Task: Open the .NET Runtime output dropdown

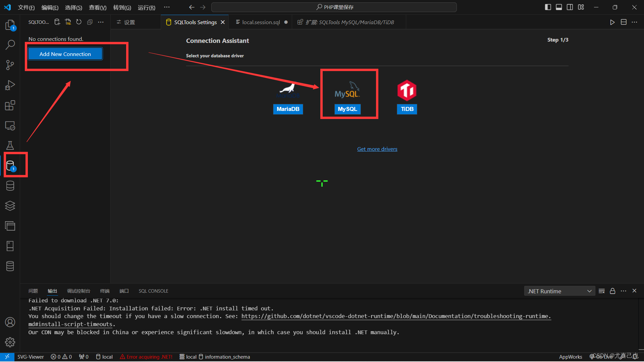Action: [x=559, y=291]
